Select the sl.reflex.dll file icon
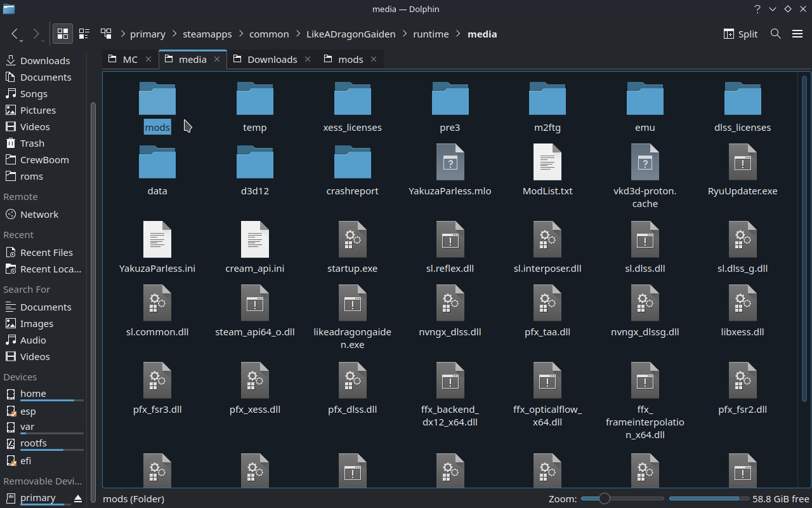Screen dimensions: 812x508 point(450,239)
